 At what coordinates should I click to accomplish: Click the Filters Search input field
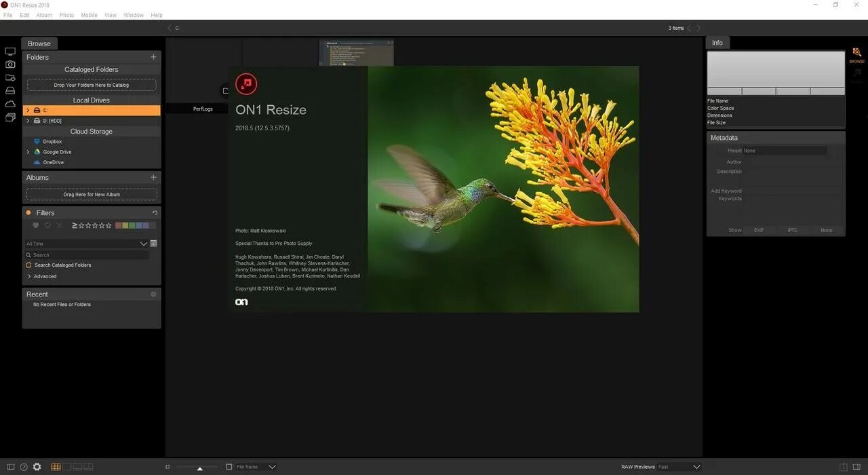pyautogui.click(x=87, y=255)
